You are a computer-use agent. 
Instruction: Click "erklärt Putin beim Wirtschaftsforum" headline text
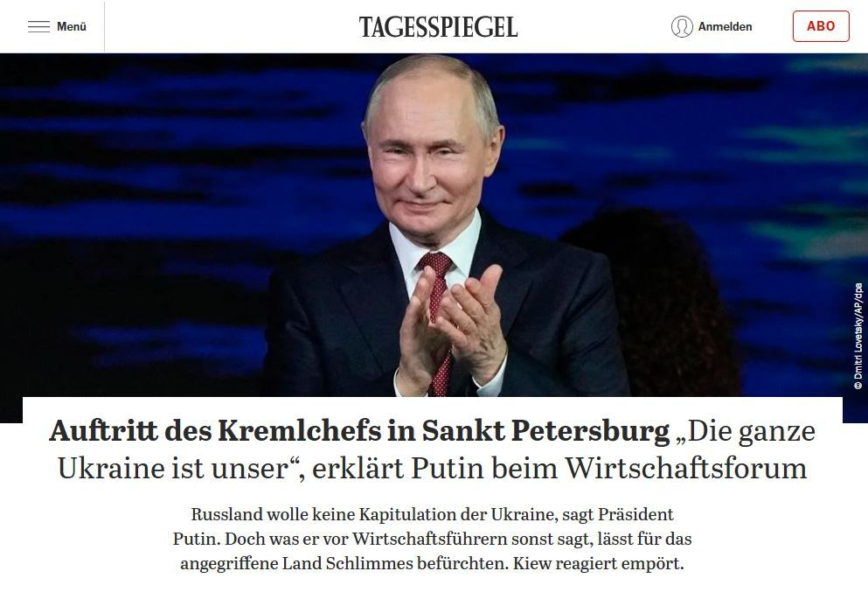click(x=559, y=469)
